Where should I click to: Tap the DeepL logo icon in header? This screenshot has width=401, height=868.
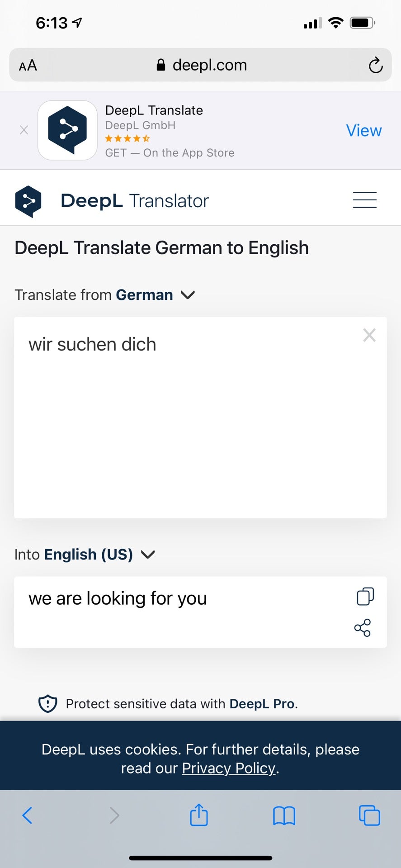tap(28, 201)
